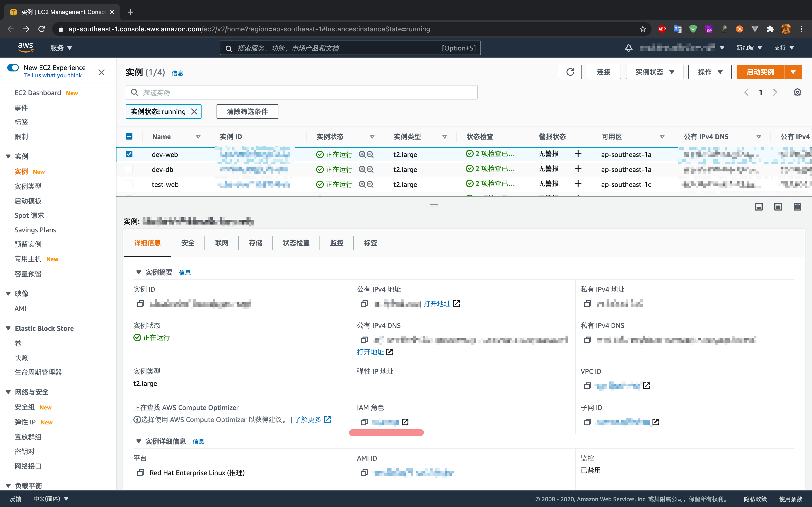
Task: Refresh the instance list
Action: point(570,72)
